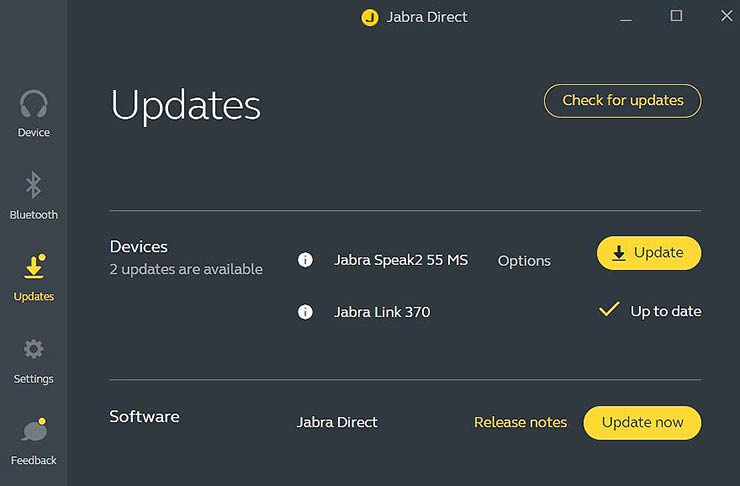Expand Options for Jabra Speak2 55 MS
The width and height of the screenshot is (740, 486).
click(x=524, y=261)
